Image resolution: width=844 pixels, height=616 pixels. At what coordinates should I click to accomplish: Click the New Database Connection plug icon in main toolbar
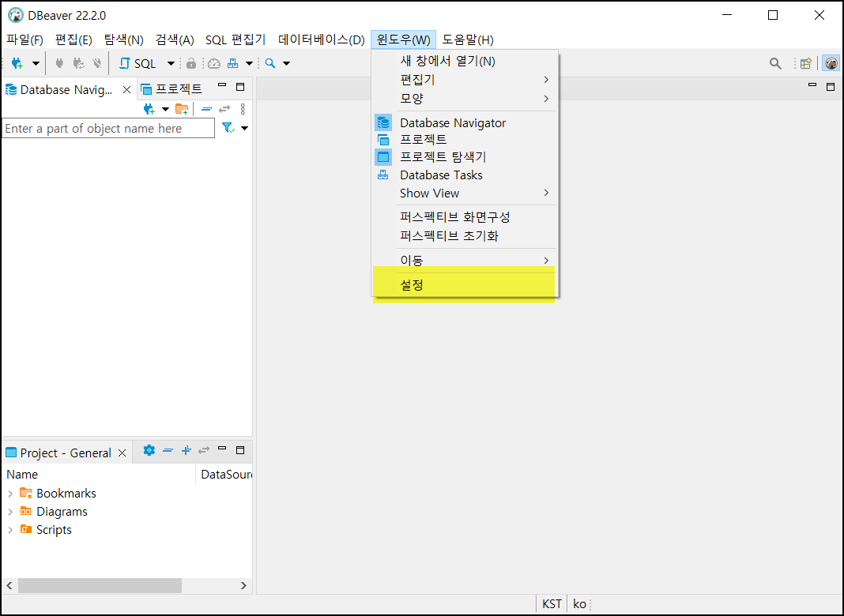coord(17,63)
